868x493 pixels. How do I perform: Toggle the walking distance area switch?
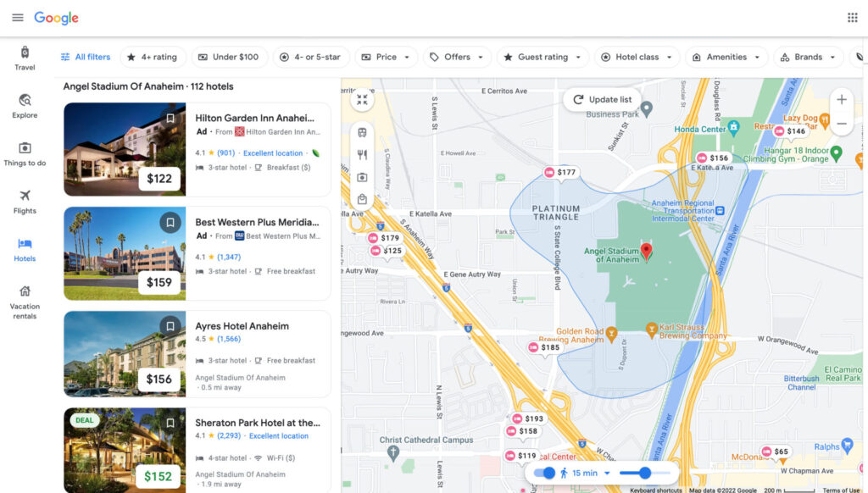[x=544, y=473]
